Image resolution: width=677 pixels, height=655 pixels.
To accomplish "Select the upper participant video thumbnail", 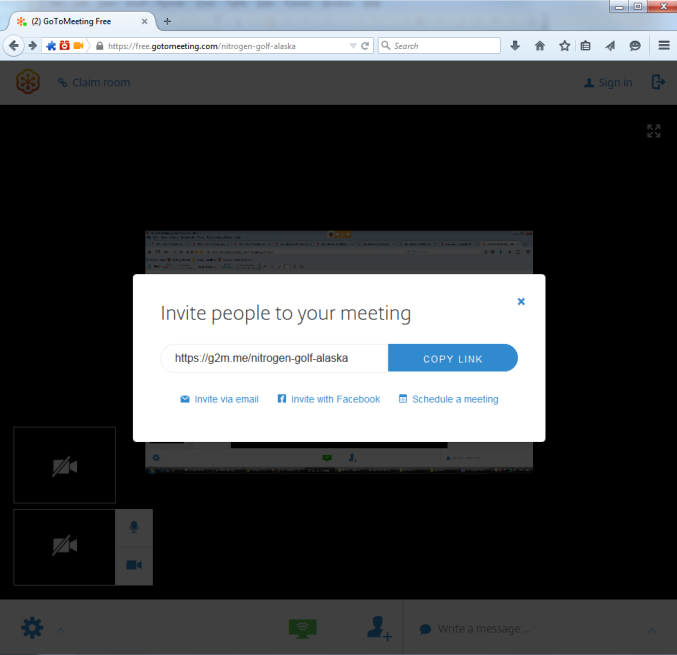I will click(x=65, y=465).
